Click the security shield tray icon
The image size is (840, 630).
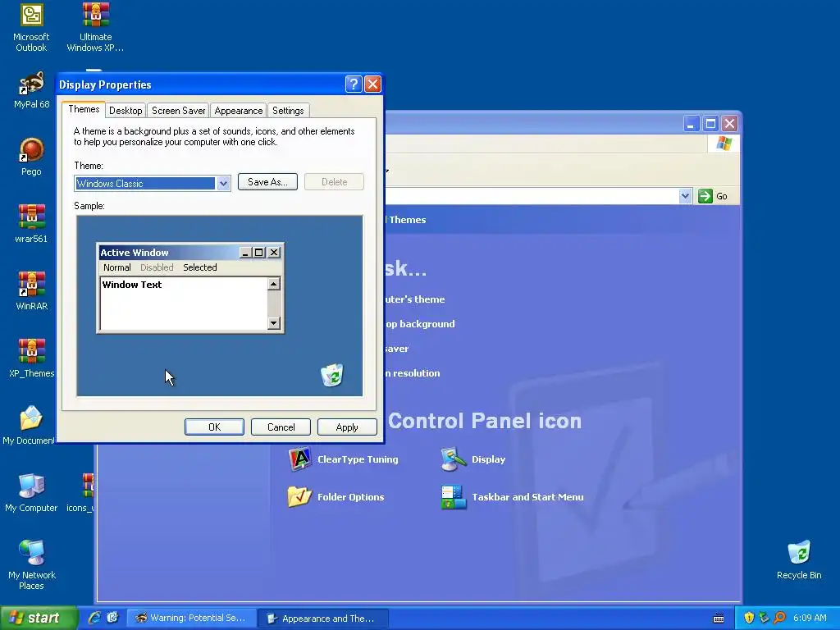pos(749,618)
